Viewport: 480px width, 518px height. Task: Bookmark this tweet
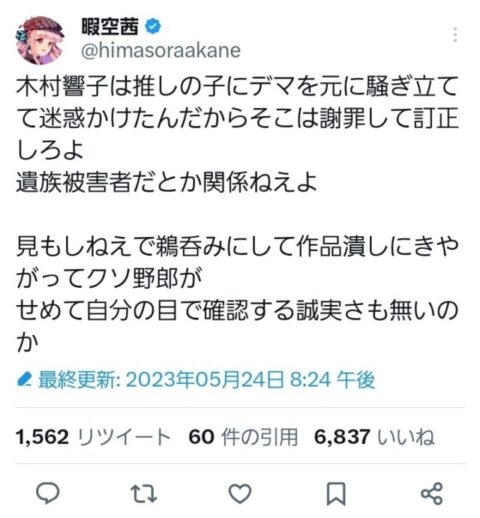click(x=336, y=494)
